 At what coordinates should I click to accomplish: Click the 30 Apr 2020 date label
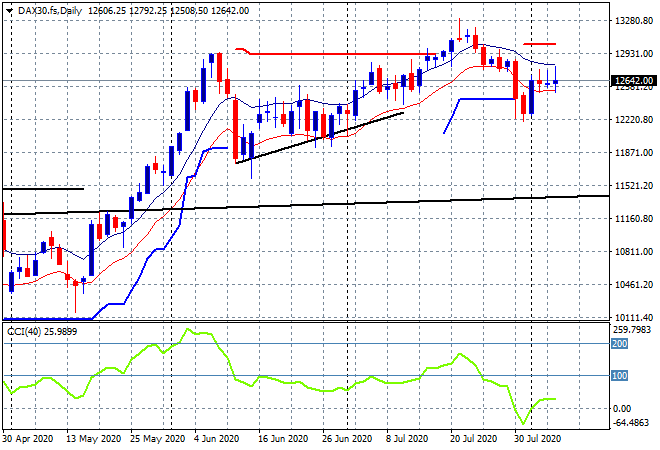click(x=28, y=439)
